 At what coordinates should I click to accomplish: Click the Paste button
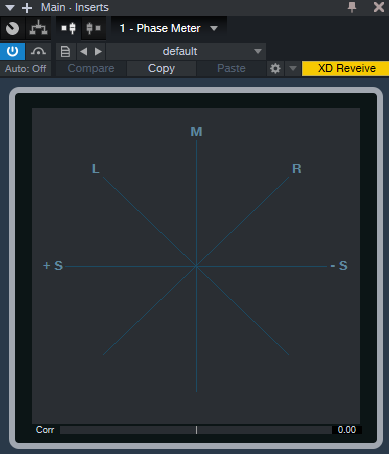pos(231,68)
